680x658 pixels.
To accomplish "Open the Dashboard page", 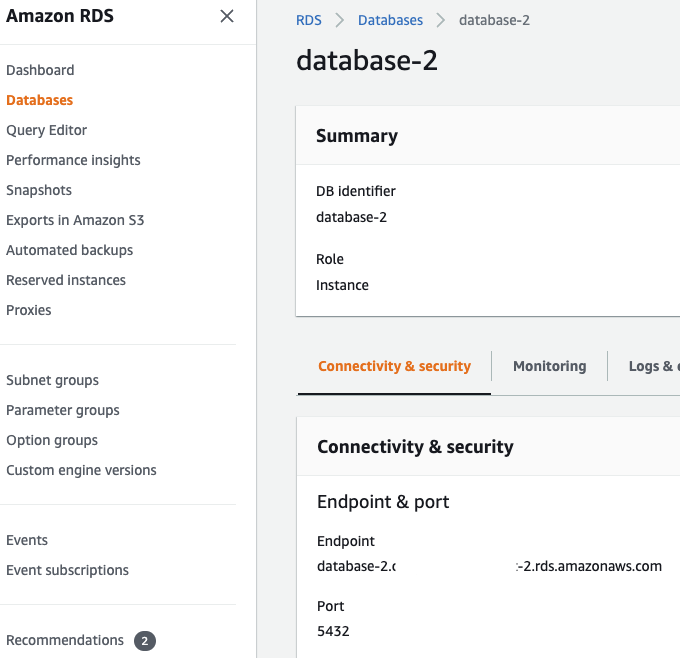I will 40,70.
